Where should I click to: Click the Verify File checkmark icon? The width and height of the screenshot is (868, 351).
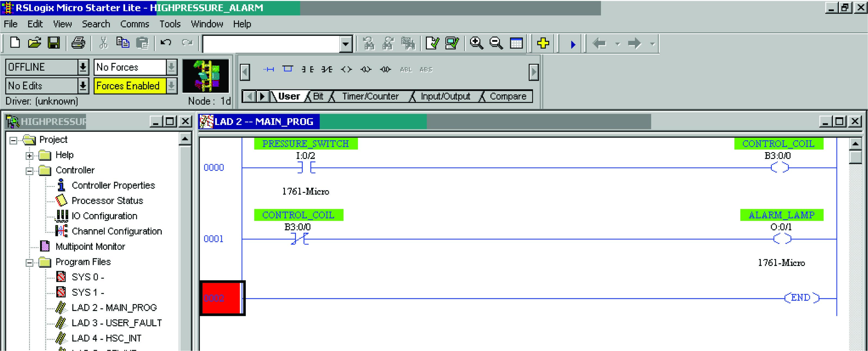[x=432, y=43]
